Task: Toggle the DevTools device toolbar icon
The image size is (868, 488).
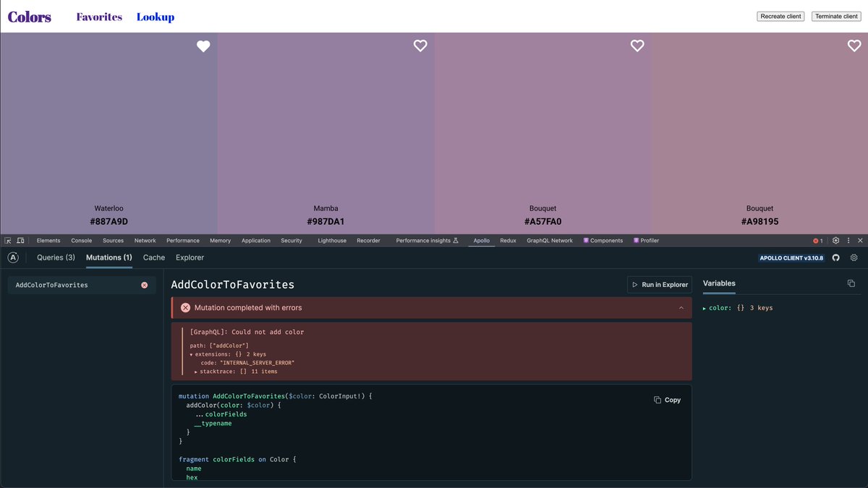Action: pyautogui.click(x=20, y=241)
